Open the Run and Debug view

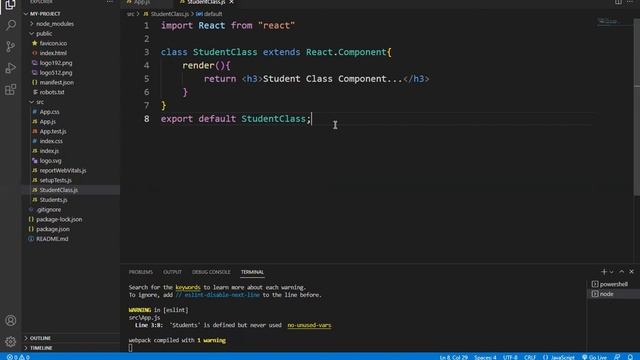11,68
